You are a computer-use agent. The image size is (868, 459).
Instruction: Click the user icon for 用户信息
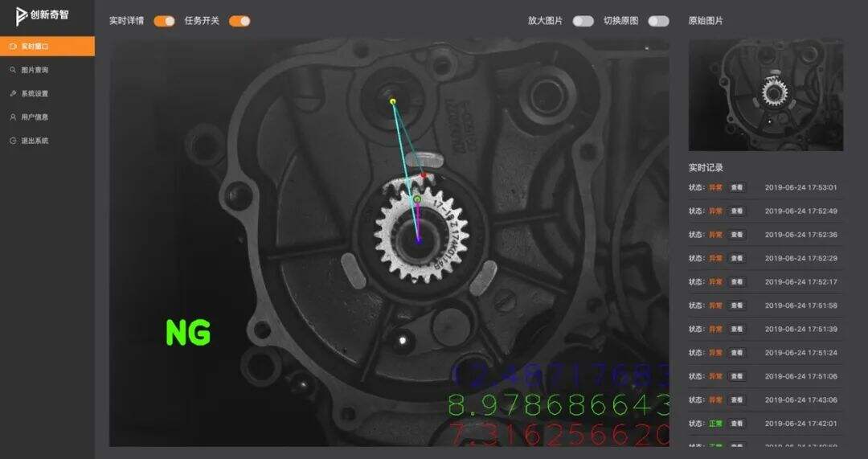tap(13, 117)
